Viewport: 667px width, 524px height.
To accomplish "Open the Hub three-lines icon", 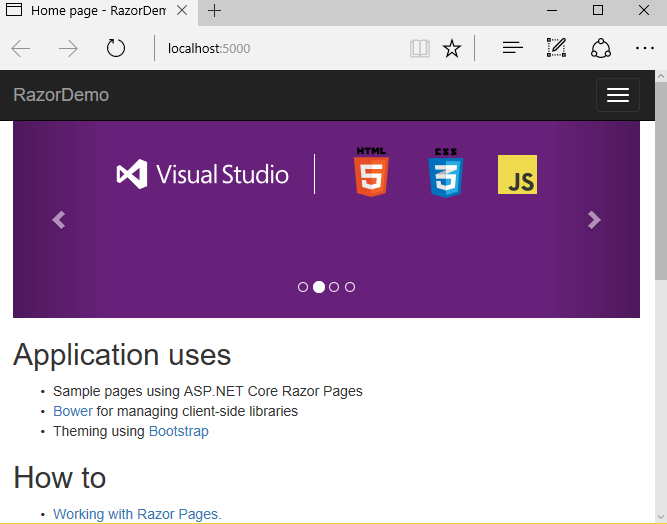I will click(x=512, y=48).
